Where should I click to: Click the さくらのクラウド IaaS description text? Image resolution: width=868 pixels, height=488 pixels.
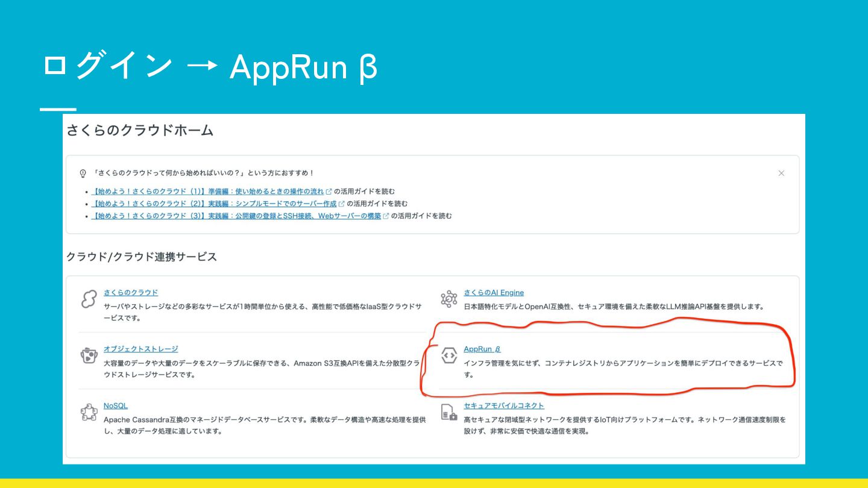pyautogui.click(x=263, y=312)
